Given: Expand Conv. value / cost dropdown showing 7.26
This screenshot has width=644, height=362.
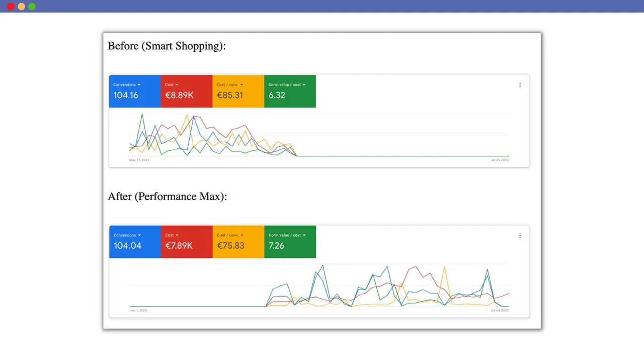Looking at the screenshot, I should pyautogui.click(x=304, y=235).
